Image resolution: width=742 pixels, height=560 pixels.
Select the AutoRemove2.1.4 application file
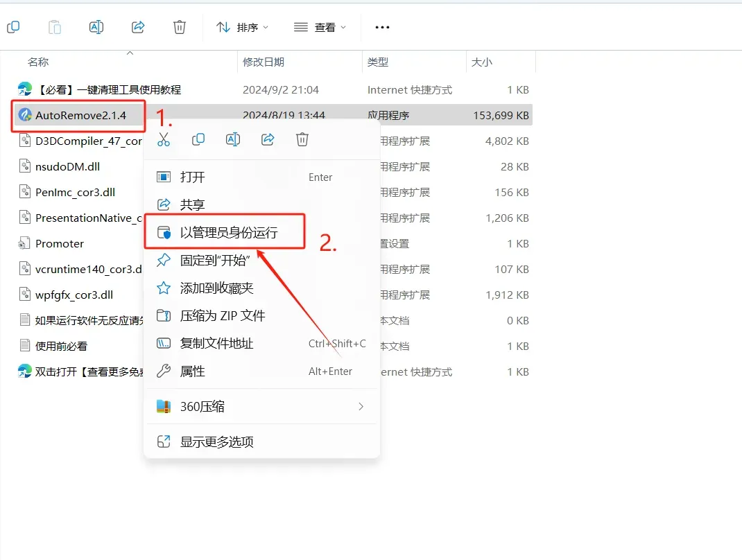tap(80, 116)
